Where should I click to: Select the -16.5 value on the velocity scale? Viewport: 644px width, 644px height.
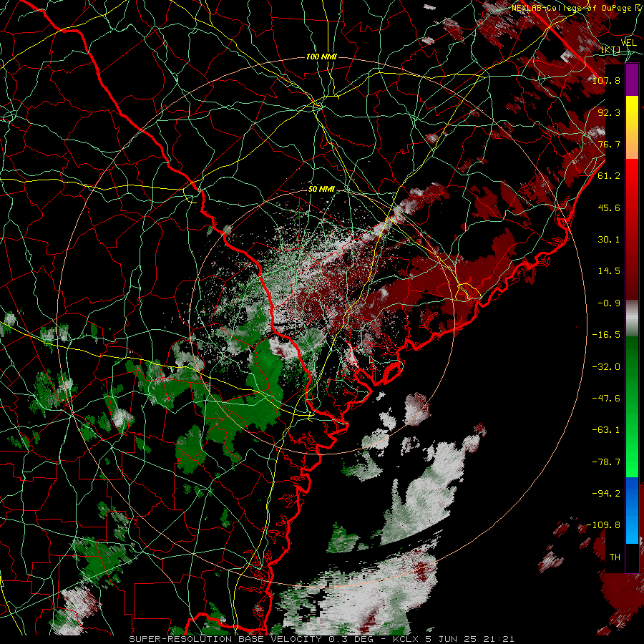[x=606, y=335]
